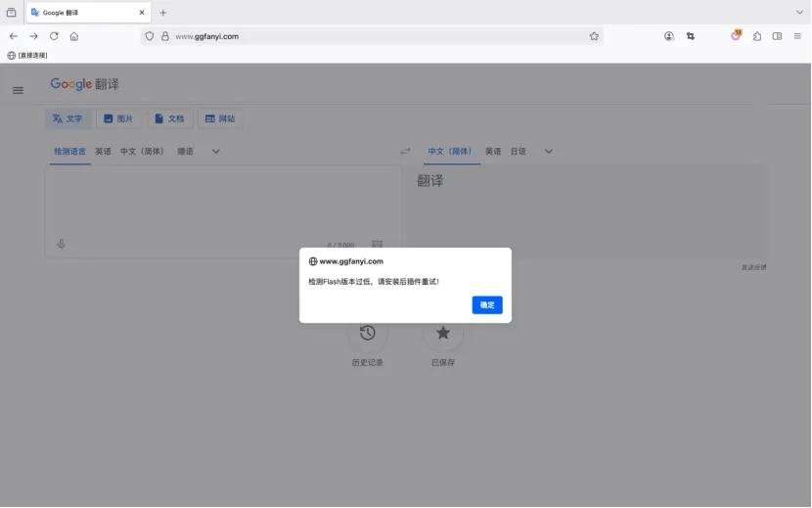Screen dimensions: 812x508
Task: Select the 文档 translation mode tab
Action: [170, 118]
